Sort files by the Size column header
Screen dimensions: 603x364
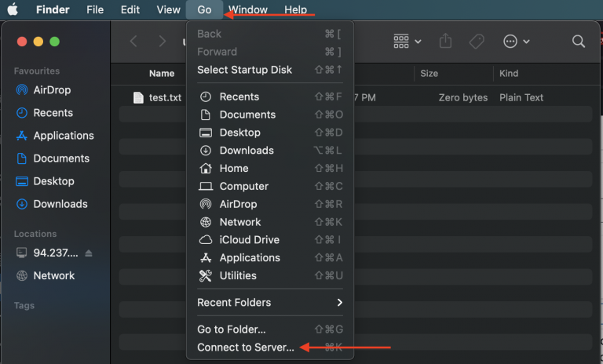pyautogui.click(x=429, y=74)
